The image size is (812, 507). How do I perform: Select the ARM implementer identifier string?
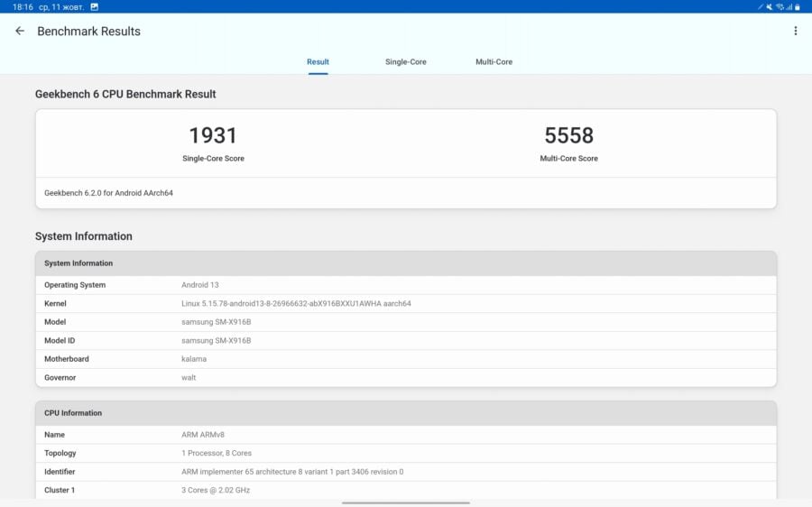coord(292,472)
